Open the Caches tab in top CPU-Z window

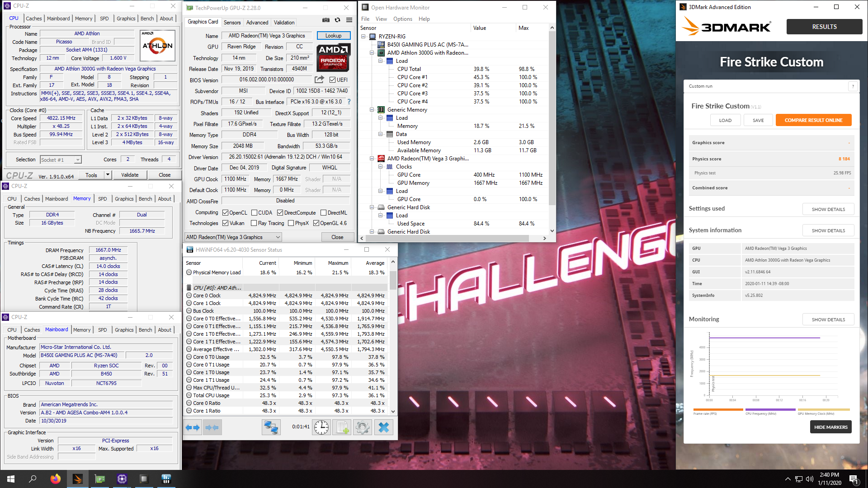coord(33,19)
